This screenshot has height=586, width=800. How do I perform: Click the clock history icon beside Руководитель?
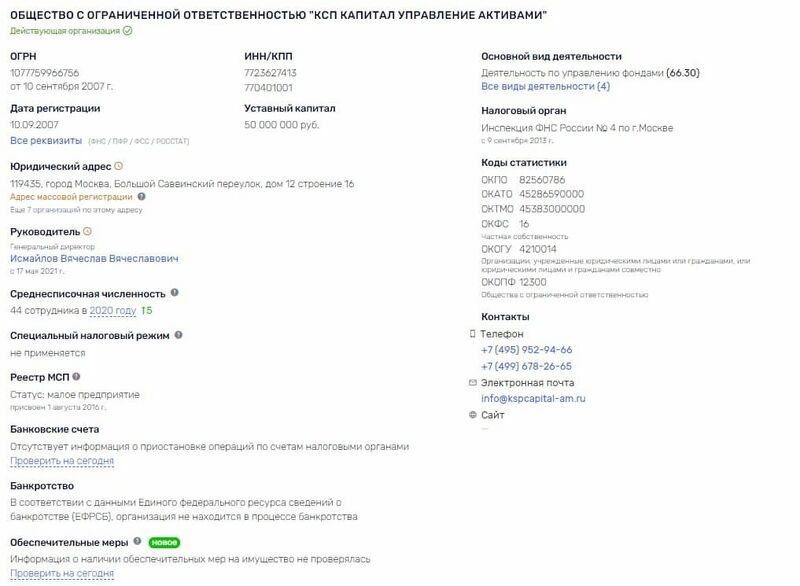87,231
